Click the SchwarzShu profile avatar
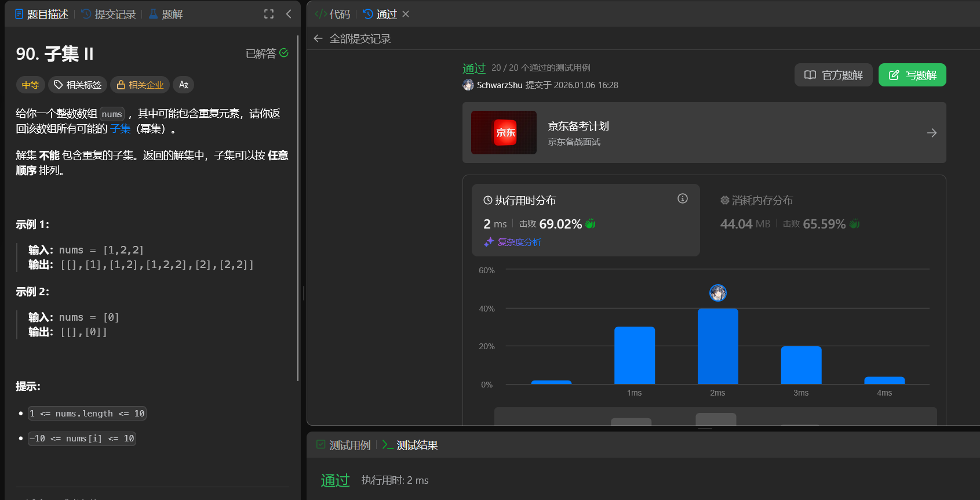The width and height of the screenshot is (980, 500). click(468, 85)
